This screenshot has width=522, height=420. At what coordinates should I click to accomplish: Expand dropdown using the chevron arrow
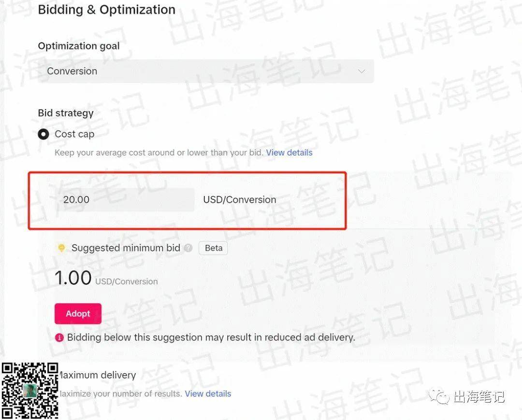click(362, 71)
